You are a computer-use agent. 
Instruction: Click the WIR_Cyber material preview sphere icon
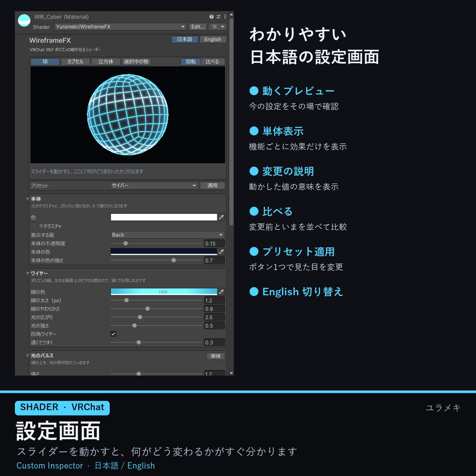(24, 20)
